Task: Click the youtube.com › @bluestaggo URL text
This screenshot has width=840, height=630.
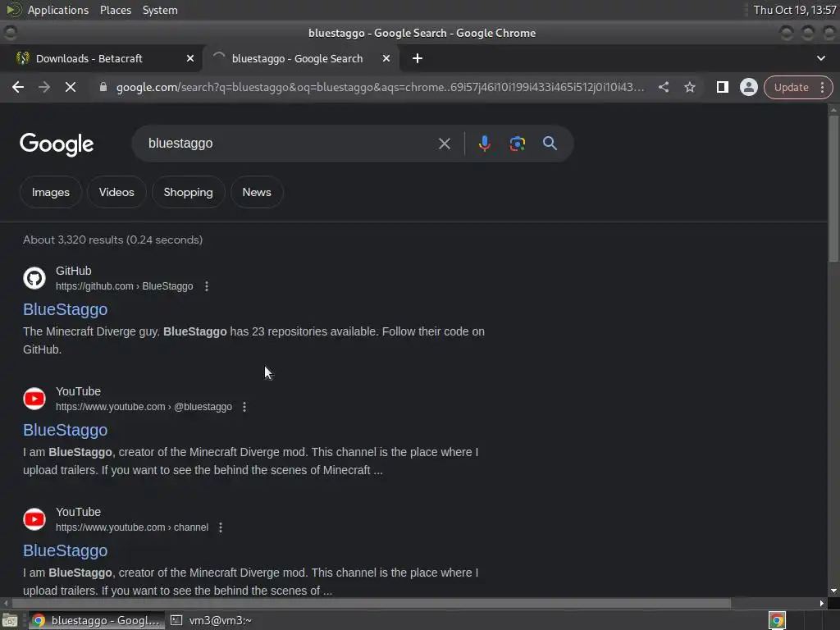Action: 144,407
